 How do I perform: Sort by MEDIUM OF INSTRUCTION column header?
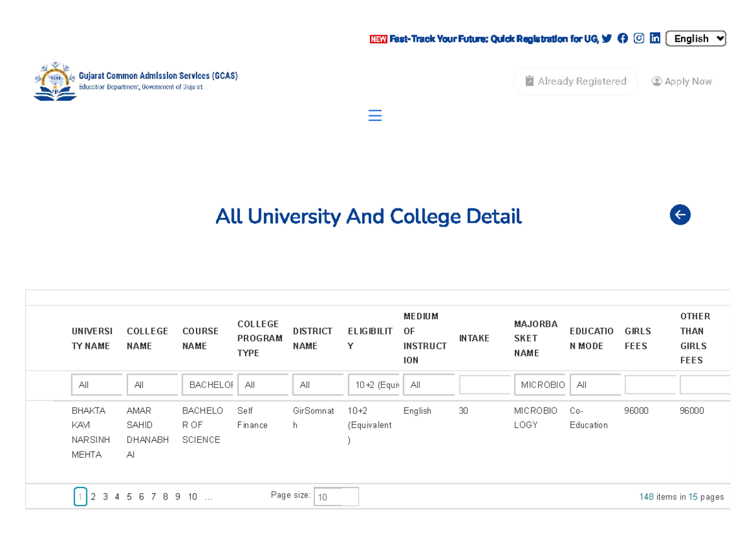pos(425,338)
